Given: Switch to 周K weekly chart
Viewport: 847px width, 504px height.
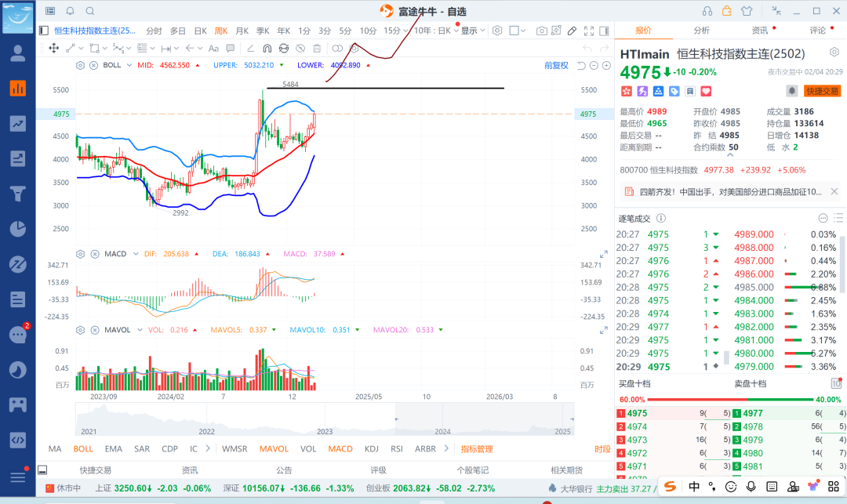Looking at the screenshot, I should tap(221, 31).
